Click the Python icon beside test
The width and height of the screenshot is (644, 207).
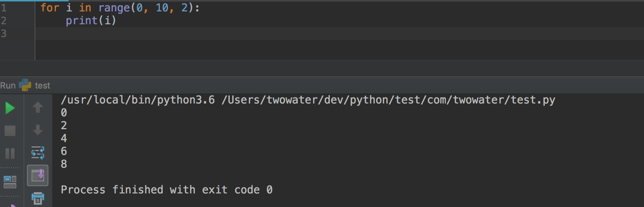click(25, 85)
